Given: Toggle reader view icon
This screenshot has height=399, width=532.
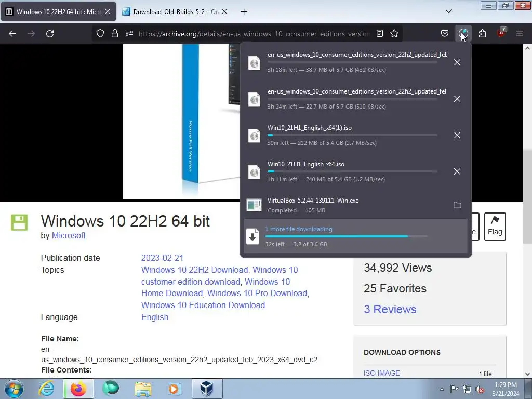Looking at the screenshot, I should point(380,33).
